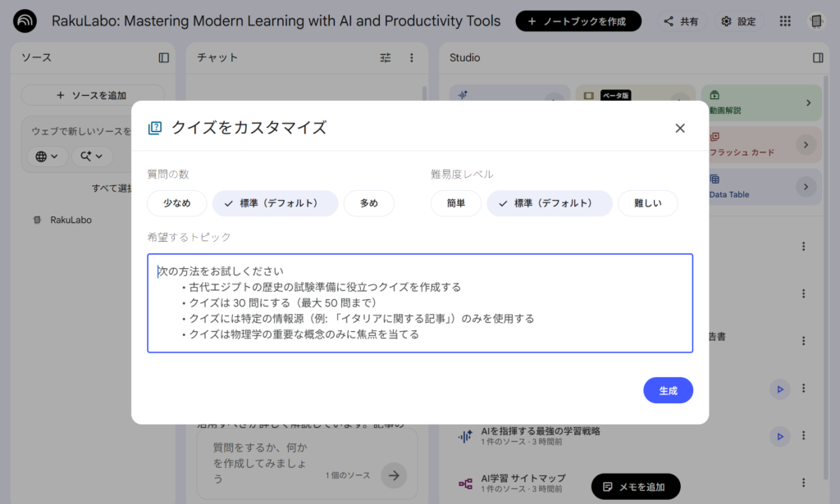The width and height of the screenshot is (840, 504).
Task: Open the Data Table card arrow
Action: coord(806,187)
